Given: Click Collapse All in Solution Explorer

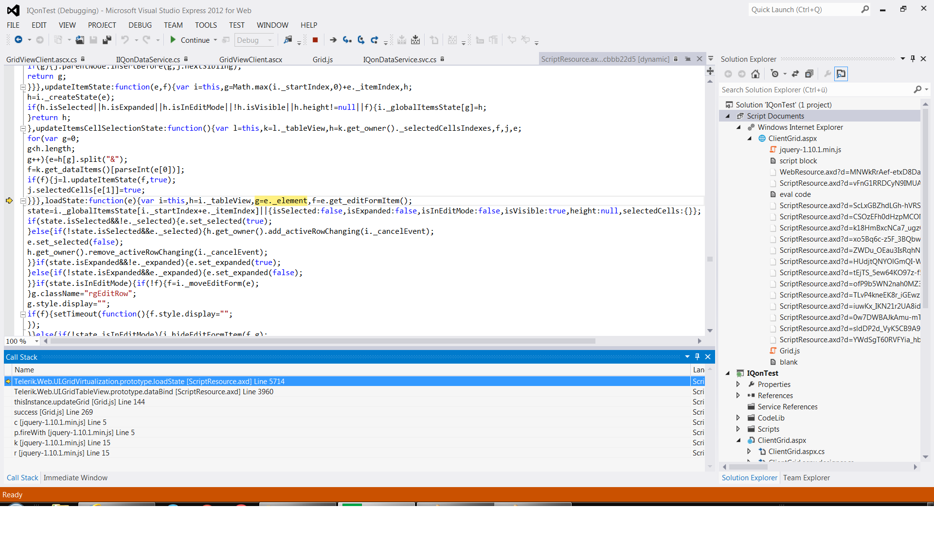Looking at the screenshot, I should click(x=809, y=74).
